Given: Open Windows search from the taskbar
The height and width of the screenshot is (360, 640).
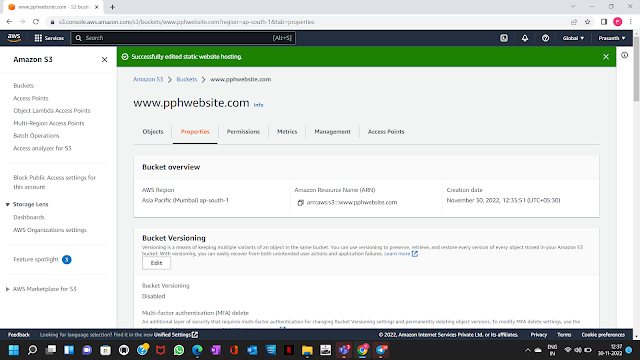Looking at the screenshot, I should (32, 350).
